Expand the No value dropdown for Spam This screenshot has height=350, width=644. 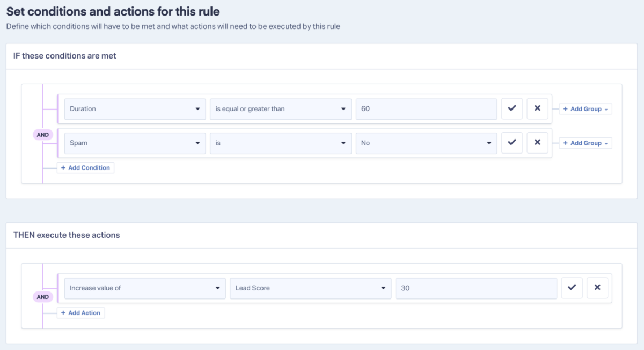tap(426, 143)
